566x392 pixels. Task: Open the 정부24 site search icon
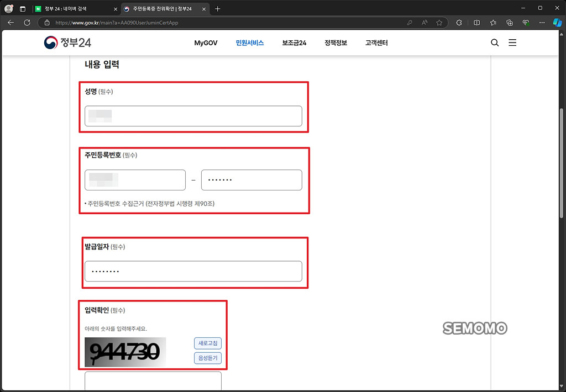(x=495, y=43)
